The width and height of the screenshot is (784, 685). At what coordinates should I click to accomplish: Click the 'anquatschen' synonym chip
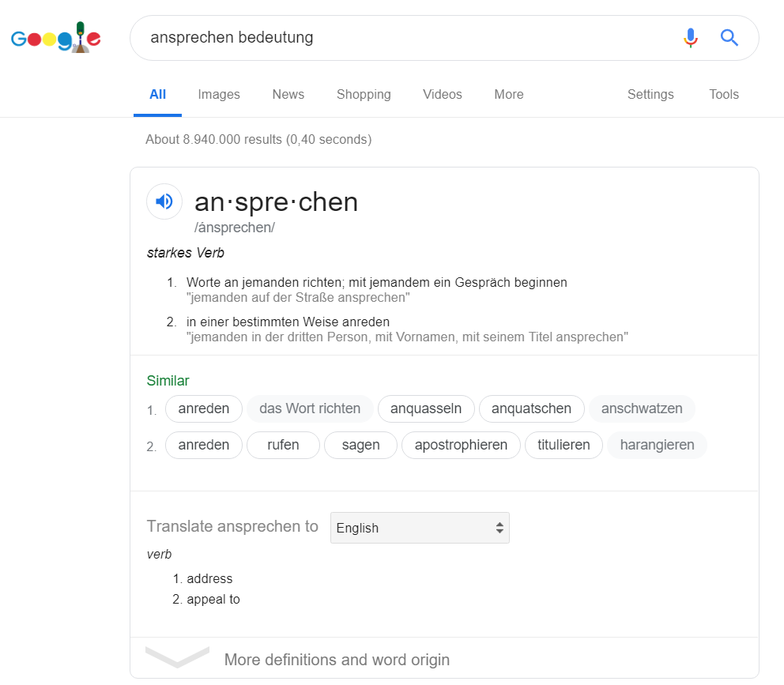point(531,408)
